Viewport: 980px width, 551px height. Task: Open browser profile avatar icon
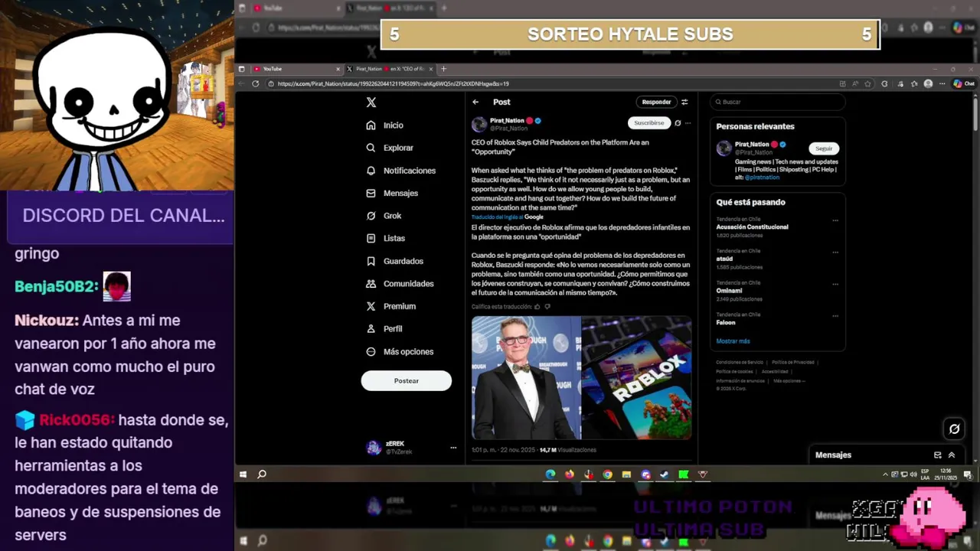pos(929,83)
